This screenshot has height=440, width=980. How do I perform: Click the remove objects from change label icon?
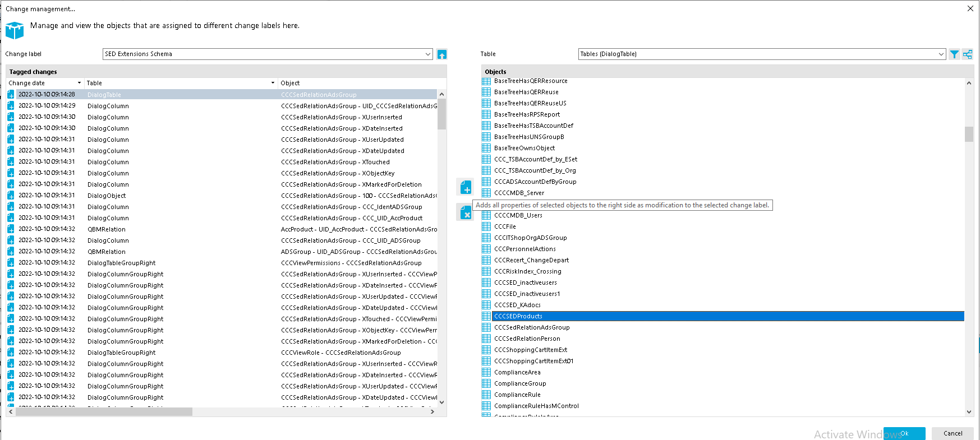[466, 213]
